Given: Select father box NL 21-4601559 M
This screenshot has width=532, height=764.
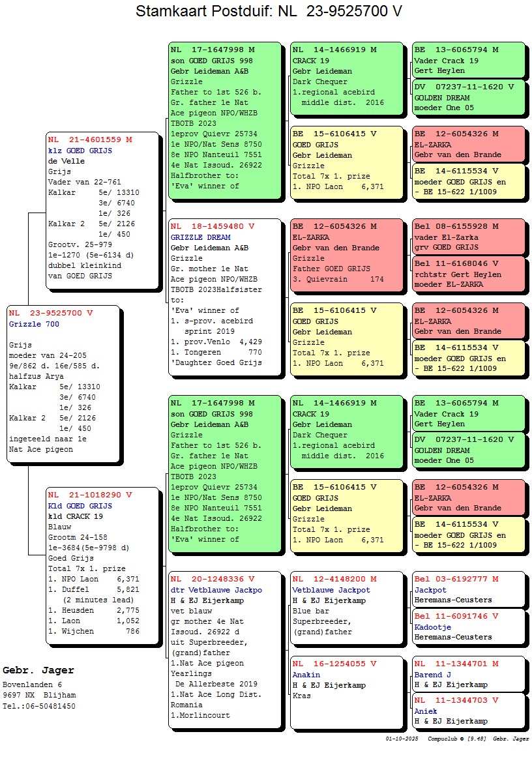Looking at the screenshot, I should pos(103,210).
